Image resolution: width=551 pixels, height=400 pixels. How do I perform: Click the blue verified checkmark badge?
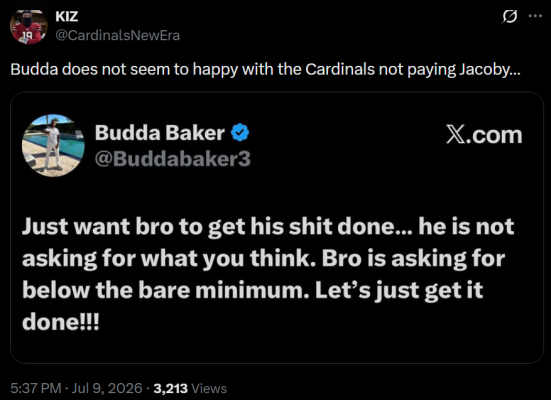pyautogui.click(x=240, y=133)
